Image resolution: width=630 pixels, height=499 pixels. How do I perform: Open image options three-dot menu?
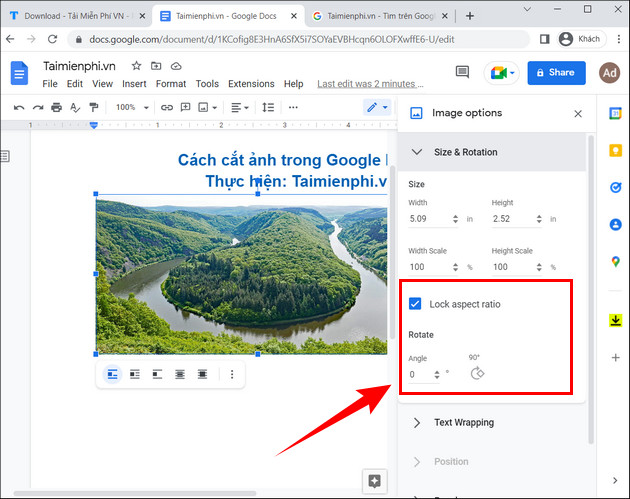click(x=232, y=374)
